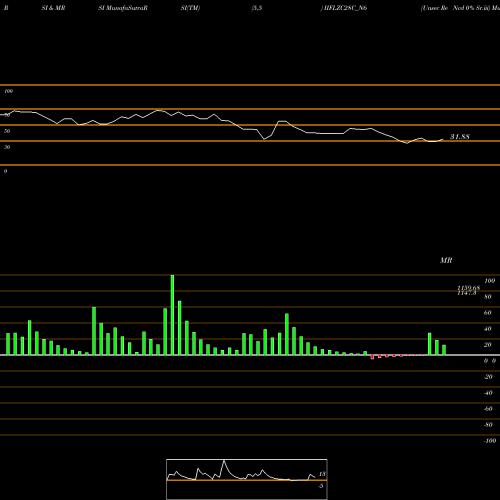500x500 pixels.
Task: Click the -20 label on the MR axis
Action: pos(488,377)
